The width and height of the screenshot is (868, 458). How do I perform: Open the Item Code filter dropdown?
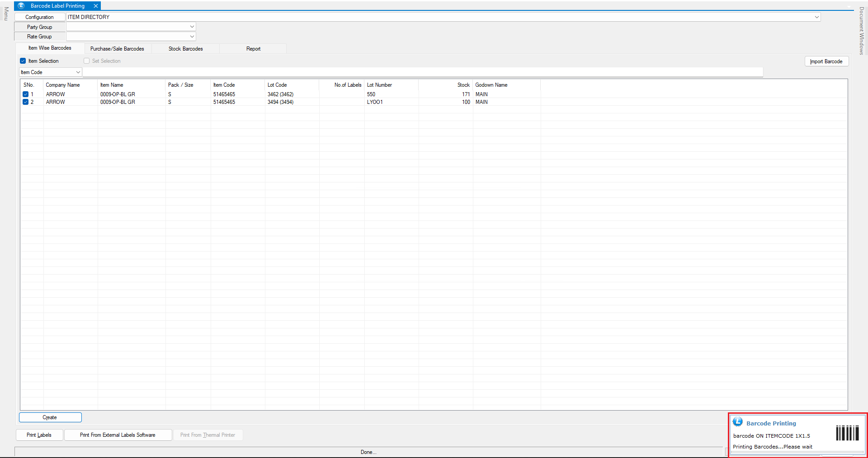pos(78,72)
